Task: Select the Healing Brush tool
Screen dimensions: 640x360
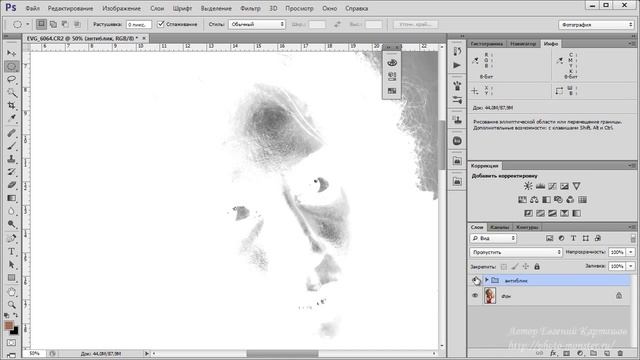Action: point(11,133)
